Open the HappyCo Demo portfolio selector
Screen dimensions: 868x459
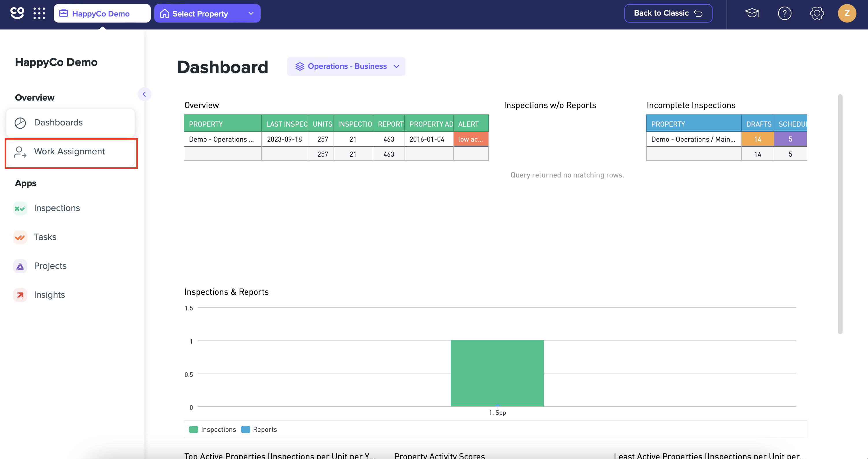pyautogui.click(x=102, y=14)
